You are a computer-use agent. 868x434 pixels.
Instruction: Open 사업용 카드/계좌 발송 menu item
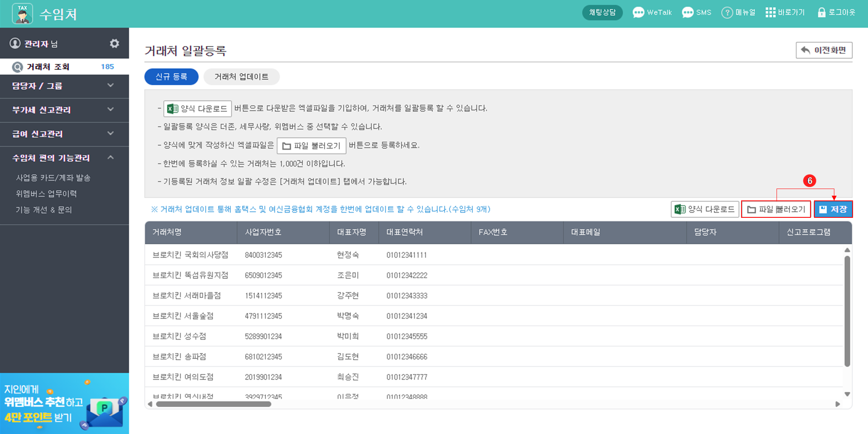point(53,178)
